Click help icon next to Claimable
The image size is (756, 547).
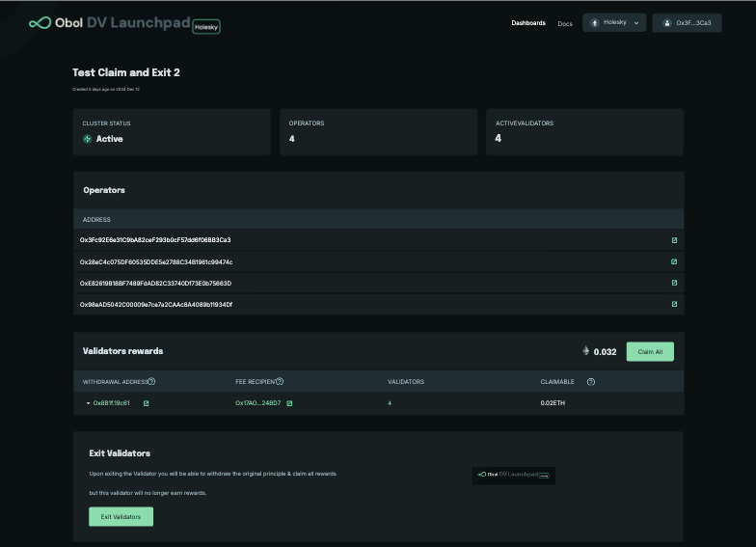click(x=591, y=382)
